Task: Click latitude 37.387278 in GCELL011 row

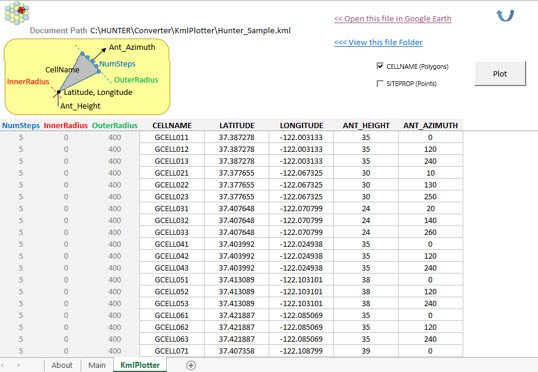Action: tap(237, 138)
